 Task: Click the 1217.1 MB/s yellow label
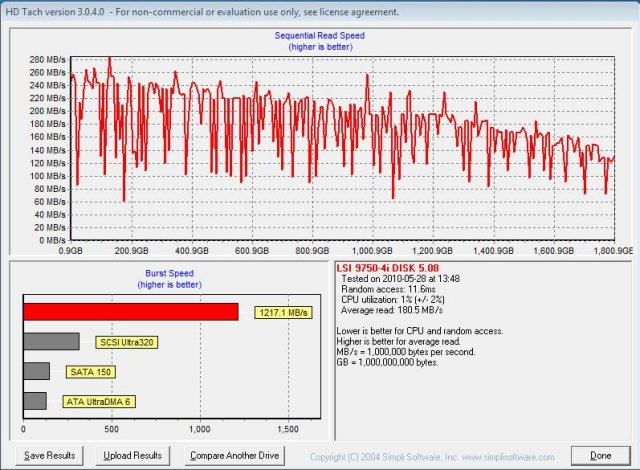283,313
